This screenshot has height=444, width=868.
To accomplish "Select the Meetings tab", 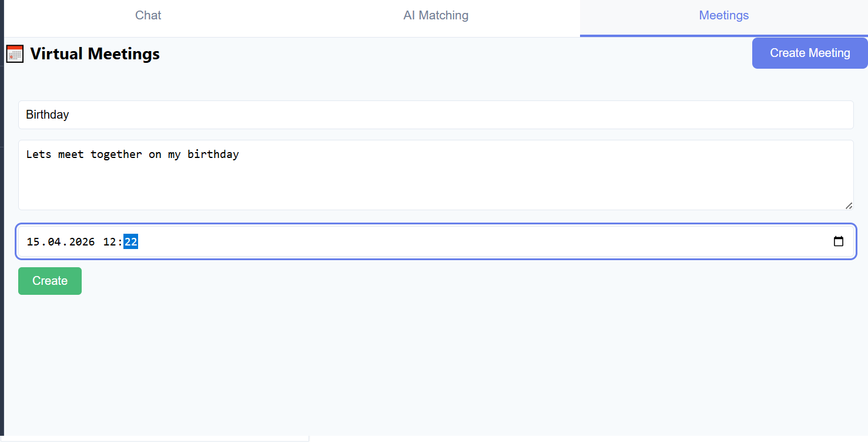I will pos(724,16).
